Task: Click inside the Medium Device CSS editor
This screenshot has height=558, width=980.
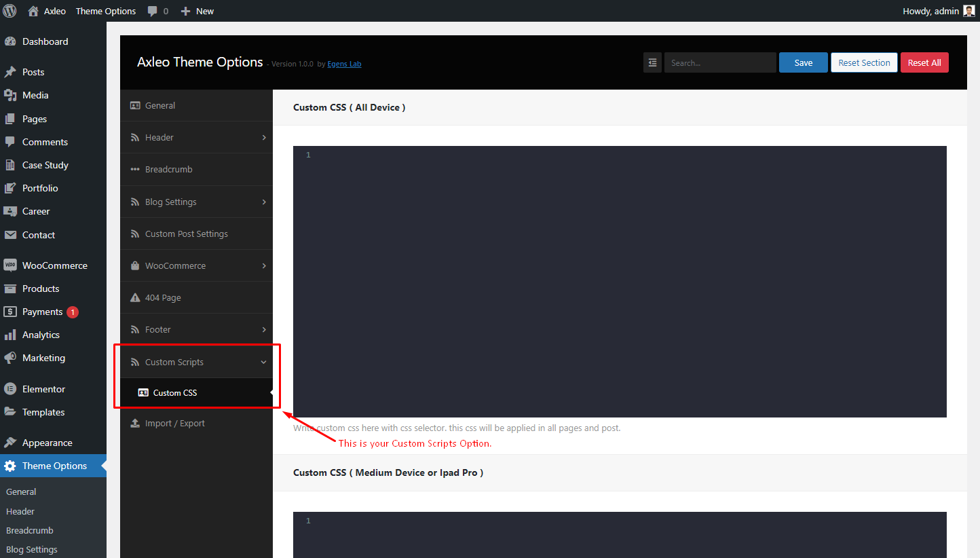Action: (x=620, y=535)
